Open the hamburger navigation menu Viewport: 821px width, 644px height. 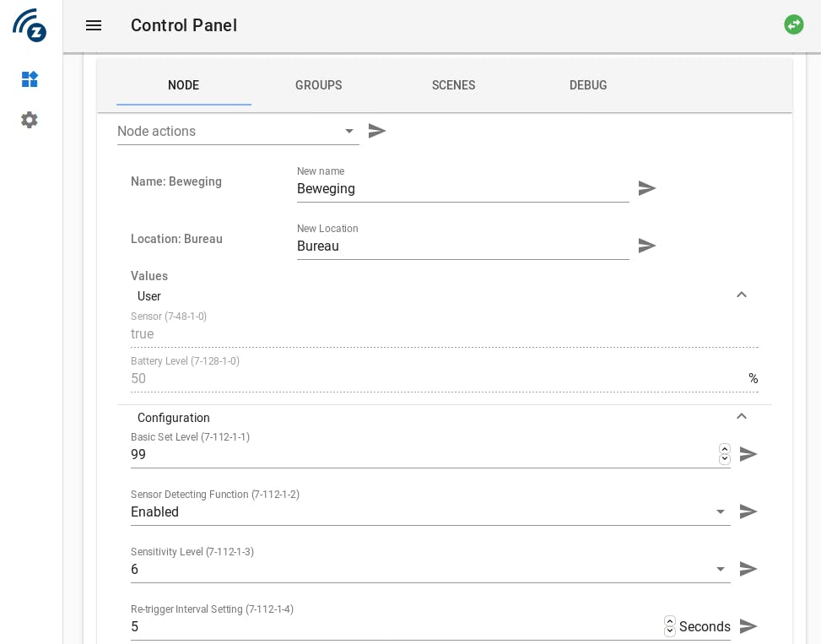[x=94, y=25]
